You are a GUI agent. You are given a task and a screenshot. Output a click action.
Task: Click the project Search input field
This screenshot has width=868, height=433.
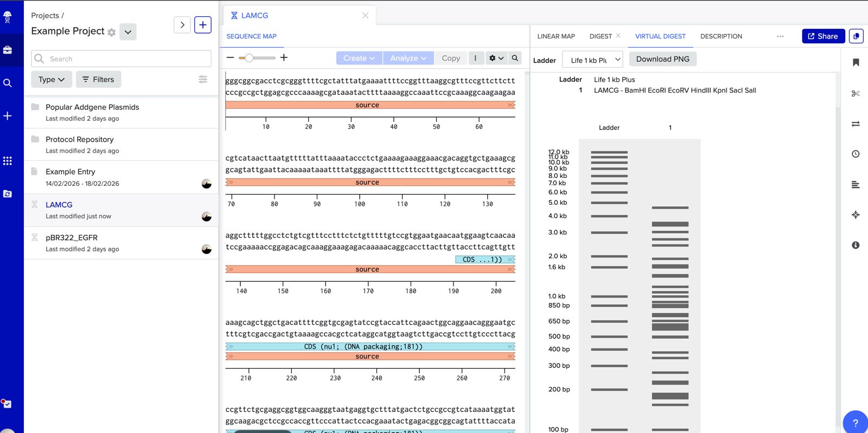click(122, 59)
